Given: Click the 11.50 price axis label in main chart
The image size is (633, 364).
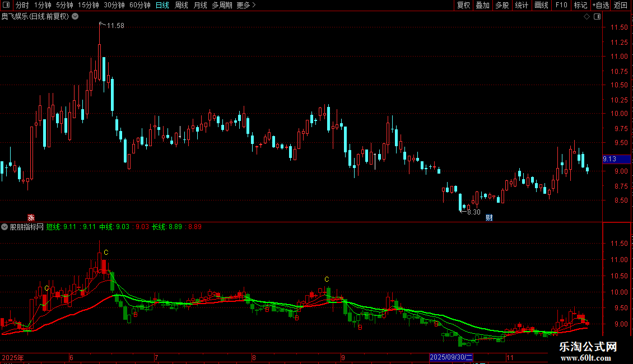Looking at the screenshot, I should [619, 27].
